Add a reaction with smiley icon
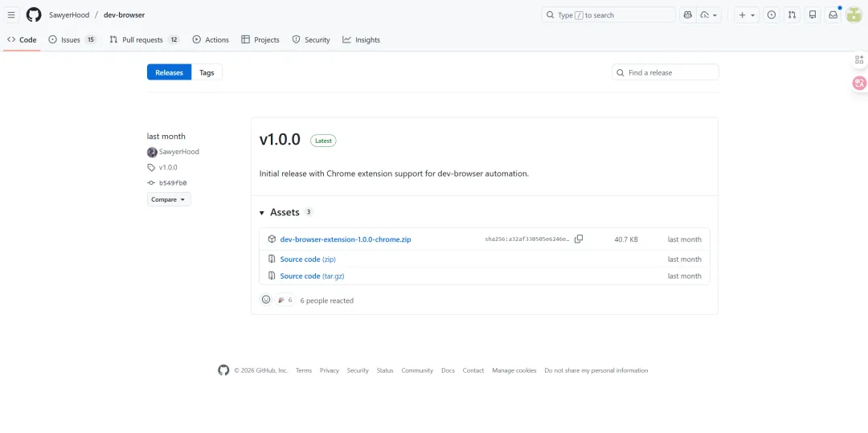 pos(266,300)
